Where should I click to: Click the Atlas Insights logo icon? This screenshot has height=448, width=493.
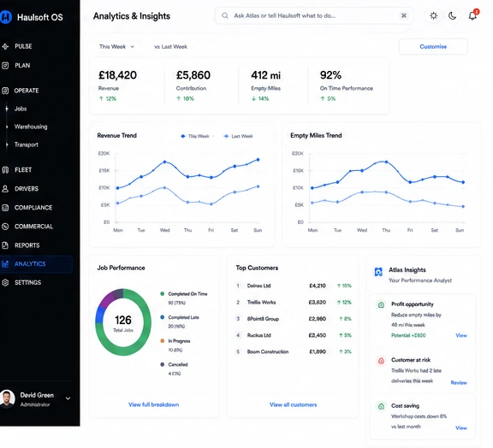[x=378, y=272]
